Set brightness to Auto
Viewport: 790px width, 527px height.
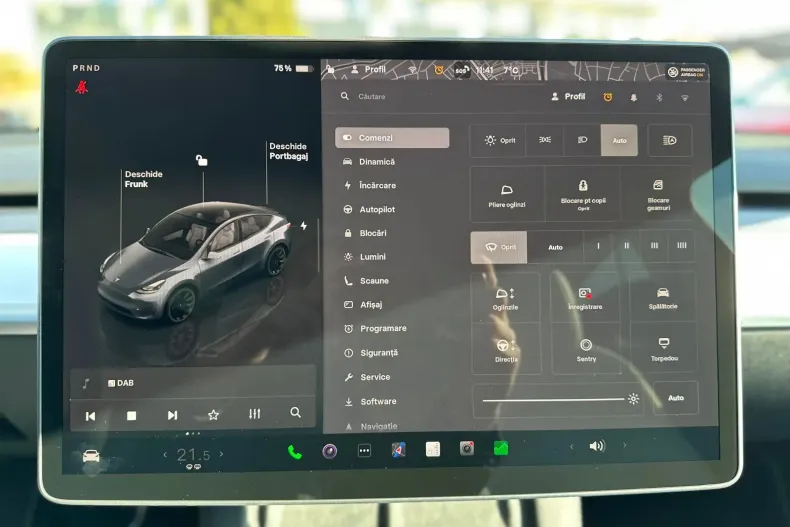click(676, 398)
